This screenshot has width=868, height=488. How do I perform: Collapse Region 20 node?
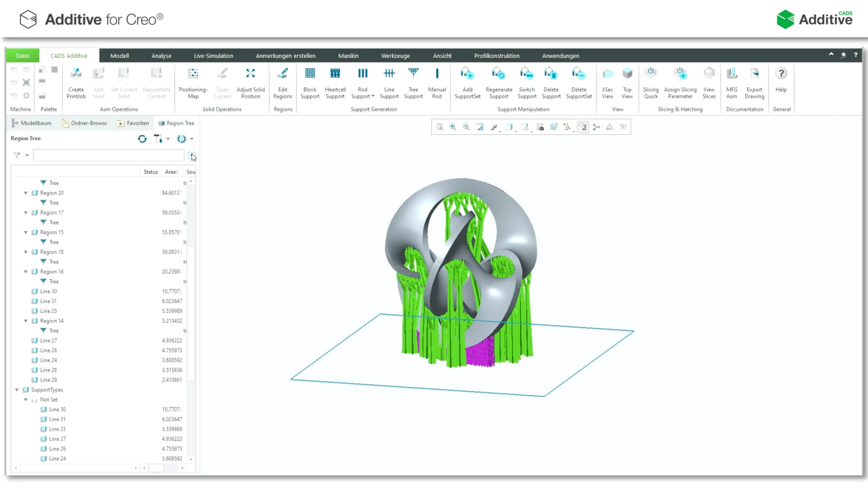pyautogui.click(x=26, y=193)
